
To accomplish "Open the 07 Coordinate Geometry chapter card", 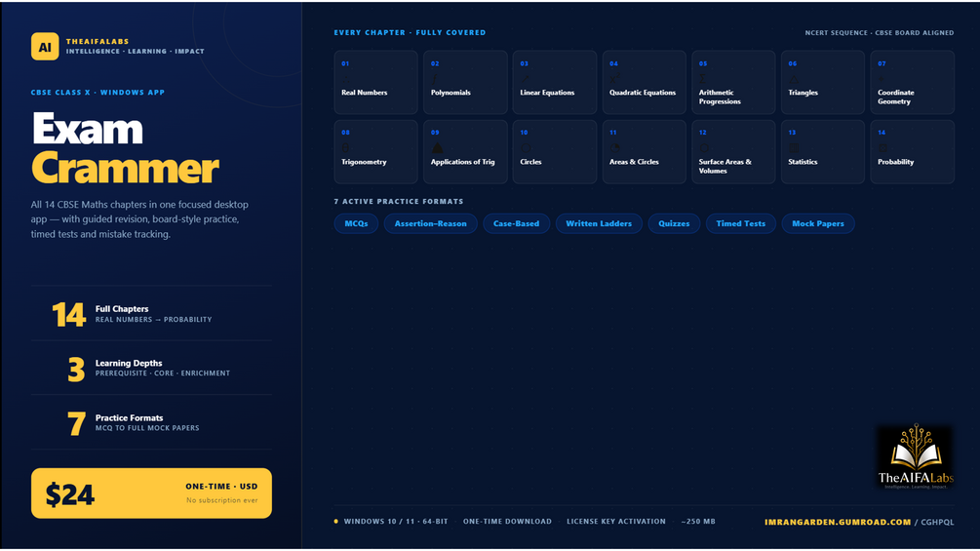I will (912, 83).
